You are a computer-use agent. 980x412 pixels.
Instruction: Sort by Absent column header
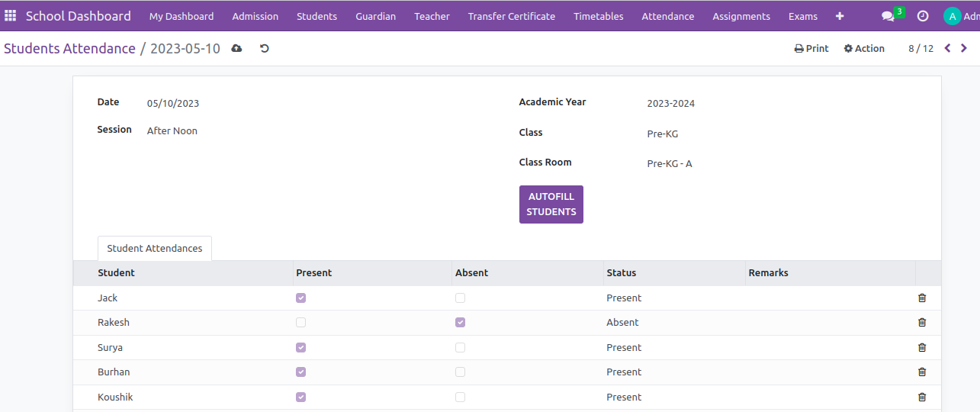click(527, 273)
